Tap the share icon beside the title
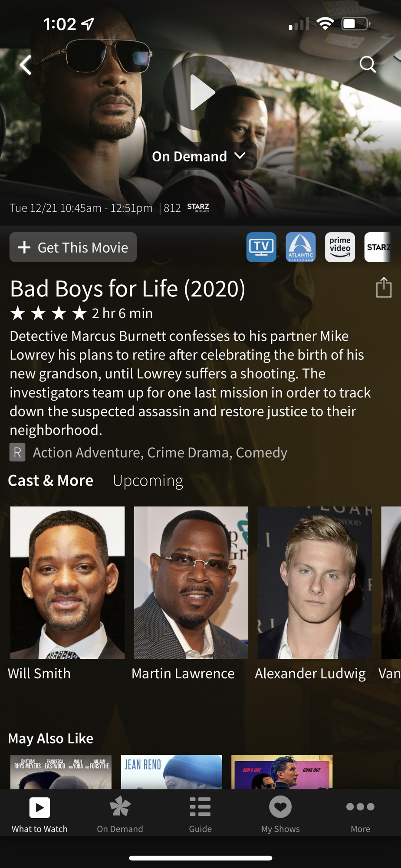Screen dimensions: 401x868 pyautogui.click(x=384, y=287)
